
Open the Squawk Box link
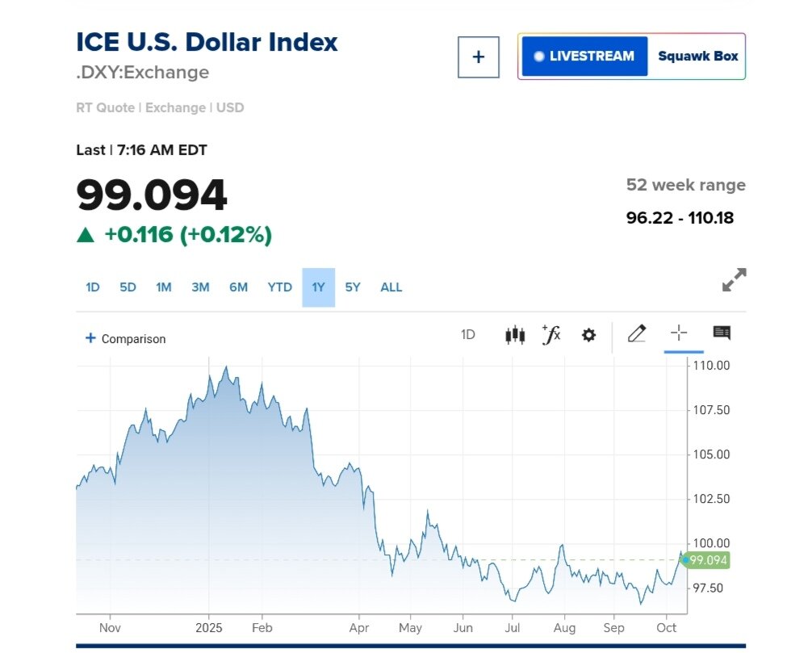point(697,57)
